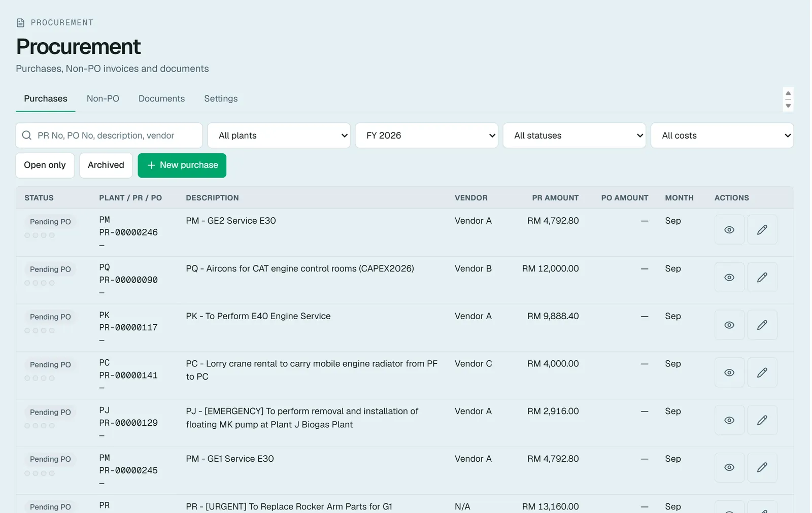Switch to the Non-PO tab
This screenshot has width=812, height=513.
[103, 99]
